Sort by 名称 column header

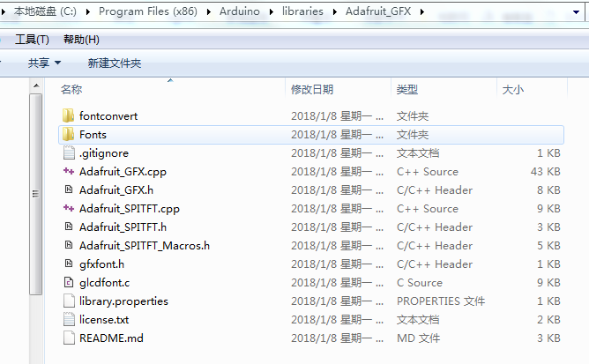(71, 89)
